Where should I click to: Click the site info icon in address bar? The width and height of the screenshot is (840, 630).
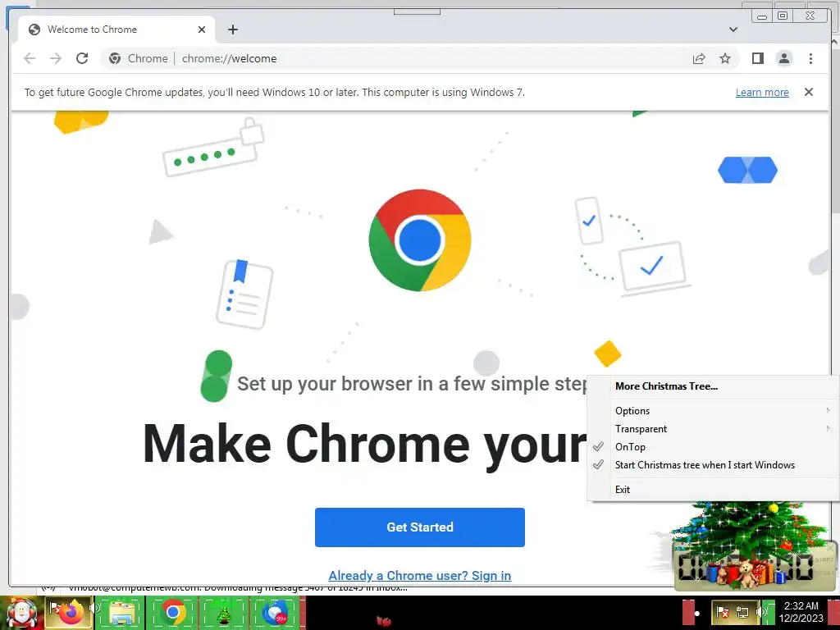[115, 58]
